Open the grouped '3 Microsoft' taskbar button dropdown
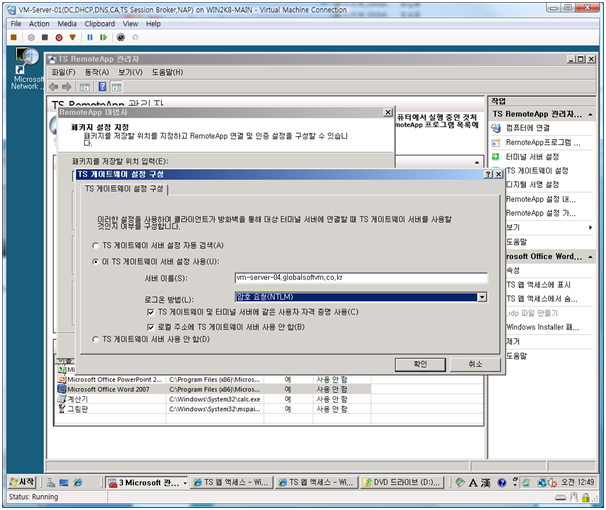606x510 pixels. click(x=185, y=483)
